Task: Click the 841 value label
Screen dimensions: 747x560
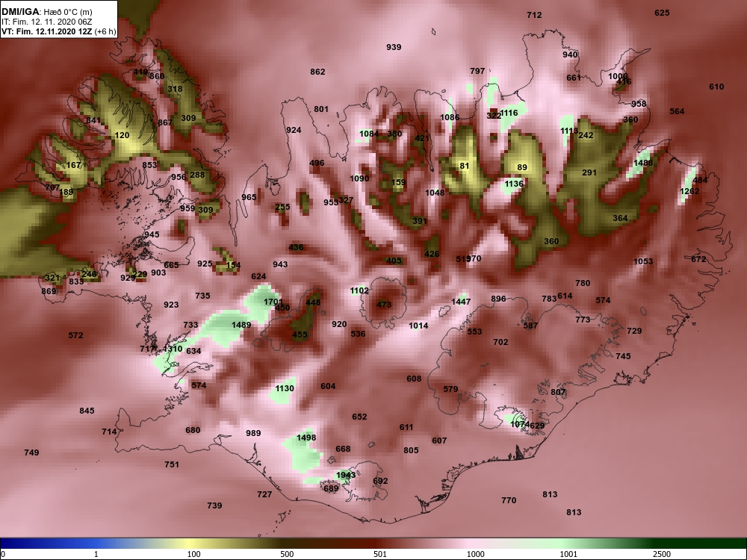Action: pyautogui.click(x=93, y=120)
